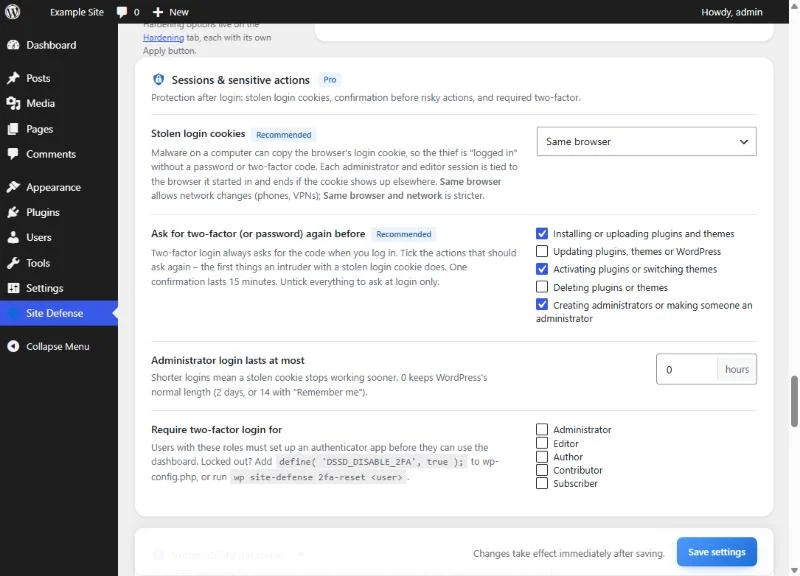Click Example Site in admin bar
Viewport: 800px width, 576px height.
[x=77, y=12]
